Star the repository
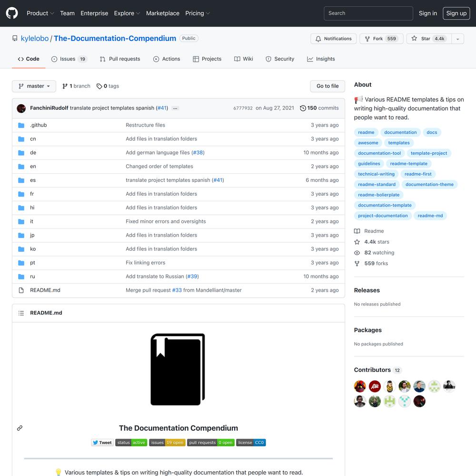The height and width of the screenshot is (476, 476). point(429,39)
